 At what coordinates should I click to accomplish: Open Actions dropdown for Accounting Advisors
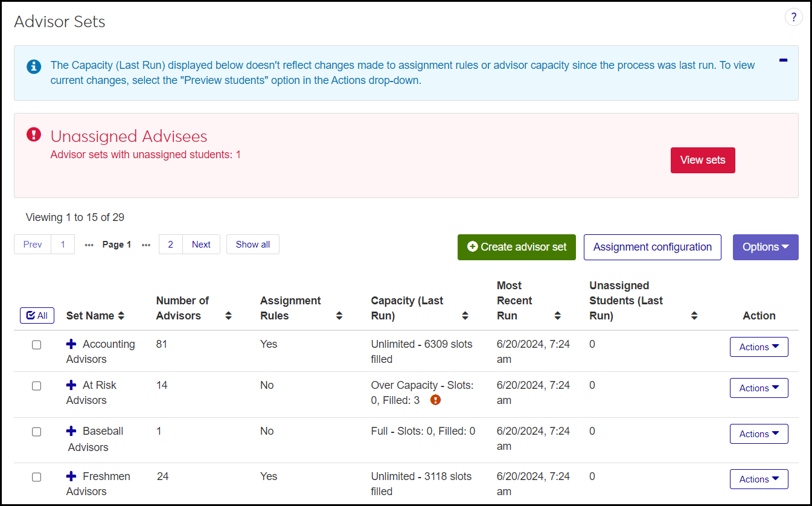(x=758, y=347)
